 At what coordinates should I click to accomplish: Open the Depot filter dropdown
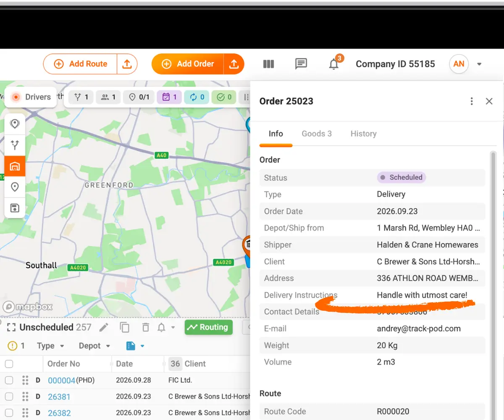coord(94,346)
